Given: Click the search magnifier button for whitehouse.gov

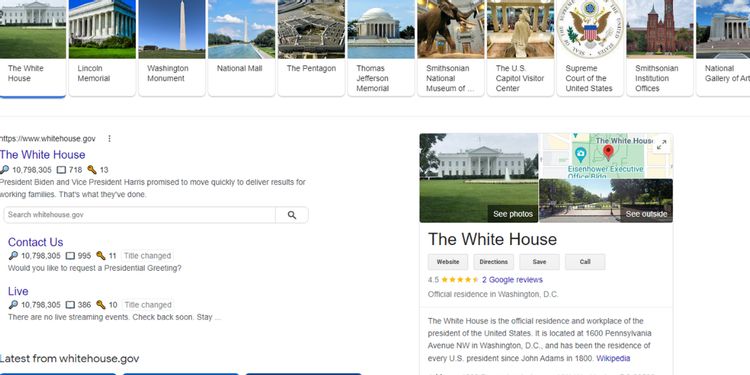Looking at the screenshot, I should point(292,215).
